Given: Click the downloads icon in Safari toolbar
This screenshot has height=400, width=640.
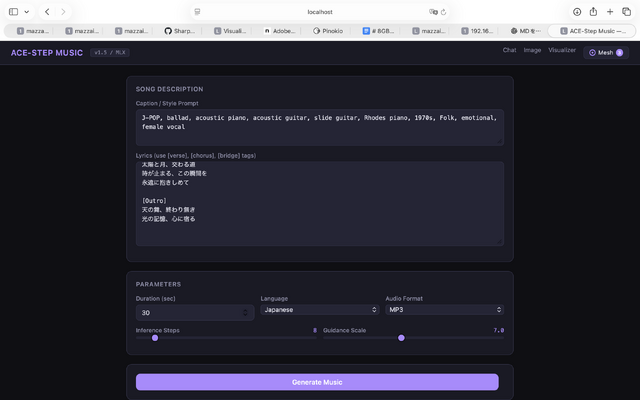Looking at the screenshot, I should (577, 11).
